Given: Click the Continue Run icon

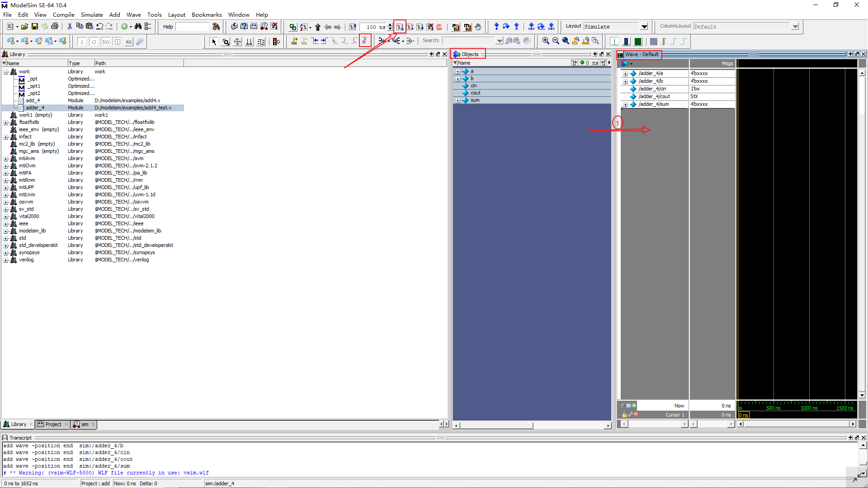Looking at the screenshot, I should [x=410, y=27].
